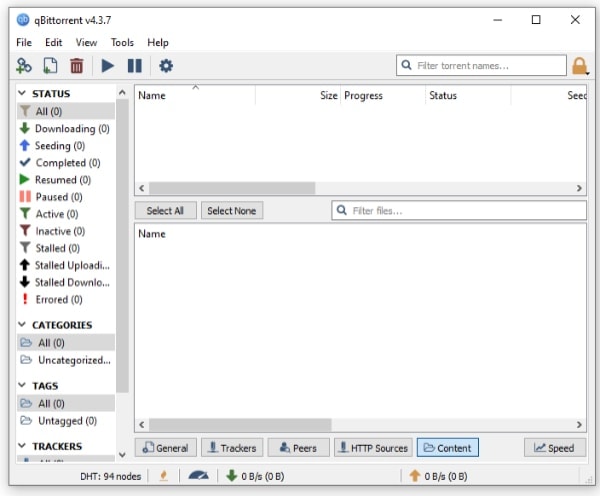Select the Stalled Uploading filter

tap(65, 265)
